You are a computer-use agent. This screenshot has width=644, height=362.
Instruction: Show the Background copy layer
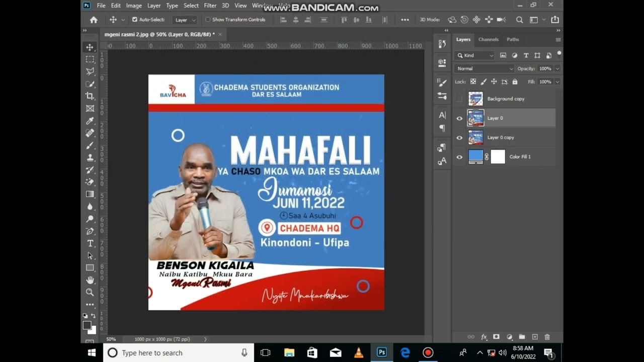[x=459, y=99]
